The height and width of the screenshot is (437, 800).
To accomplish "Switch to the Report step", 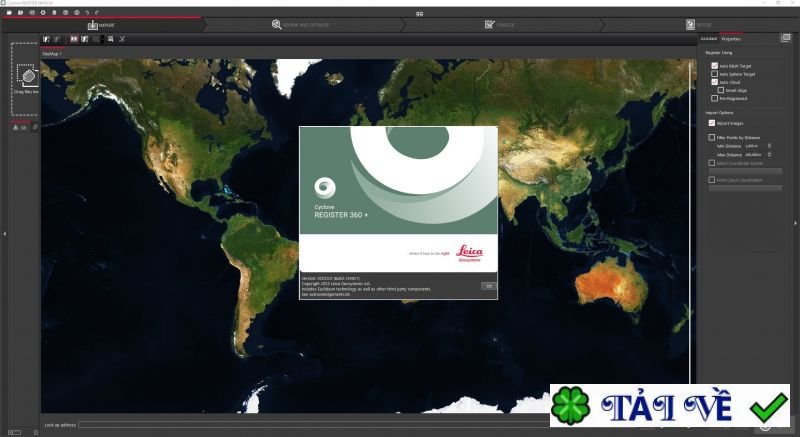I will (x=699, y=24).
